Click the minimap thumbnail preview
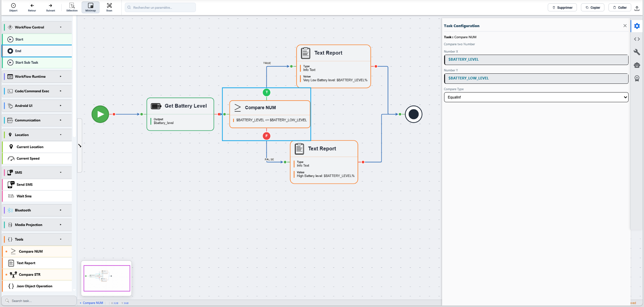The width and height of the screenshot is (644, 307). pos(107,278)
